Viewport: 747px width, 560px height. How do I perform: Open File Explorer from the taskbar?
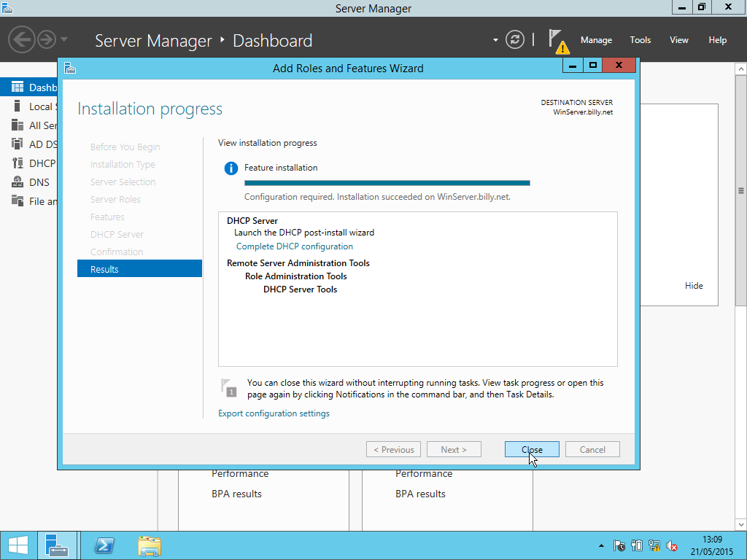[x=149, y=545]
